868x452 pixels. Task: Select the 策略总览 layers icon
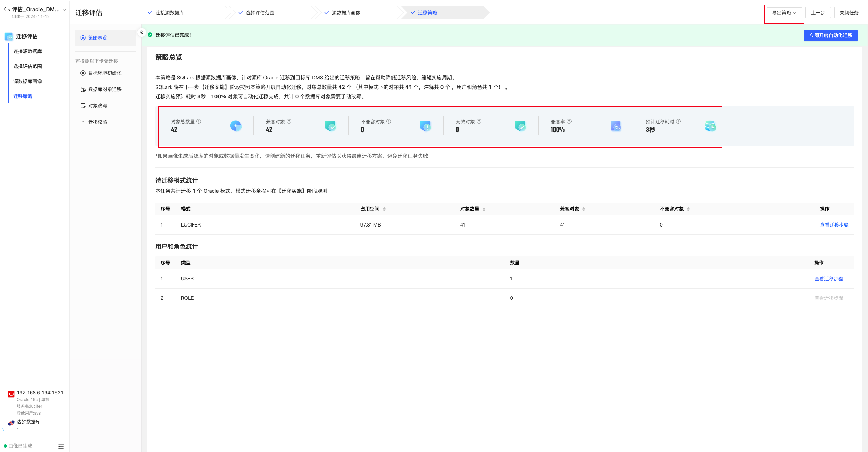click(x=83, y=37)
